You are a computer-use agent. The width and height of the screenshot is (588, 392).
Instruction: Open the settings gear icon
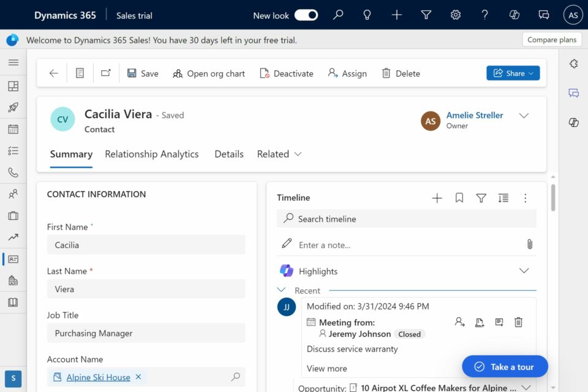pyautogui.click(x=456, y=15)
